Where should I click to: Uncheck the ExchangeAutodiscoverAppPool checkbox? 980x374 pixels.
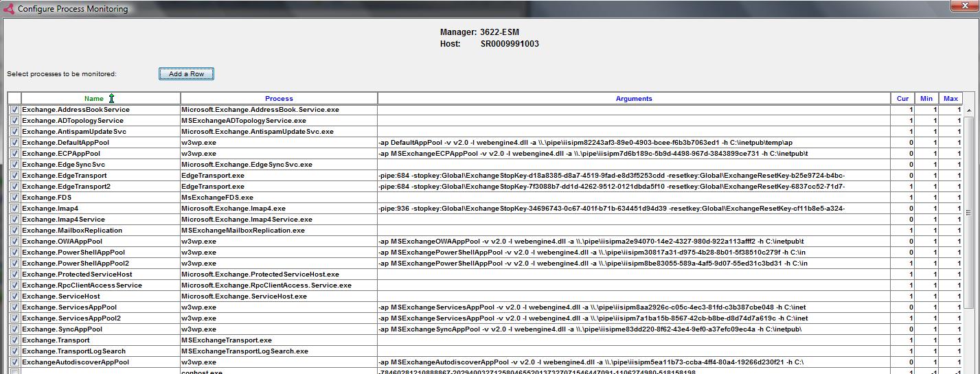(14, 362)
